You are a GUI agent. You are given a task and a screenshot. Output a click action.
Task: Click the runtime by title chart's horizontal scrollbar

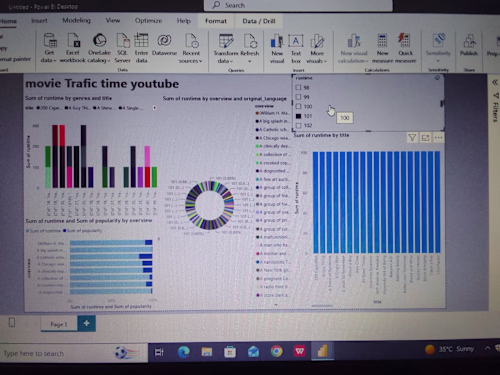pyautogui.click(x=322, y=305)
